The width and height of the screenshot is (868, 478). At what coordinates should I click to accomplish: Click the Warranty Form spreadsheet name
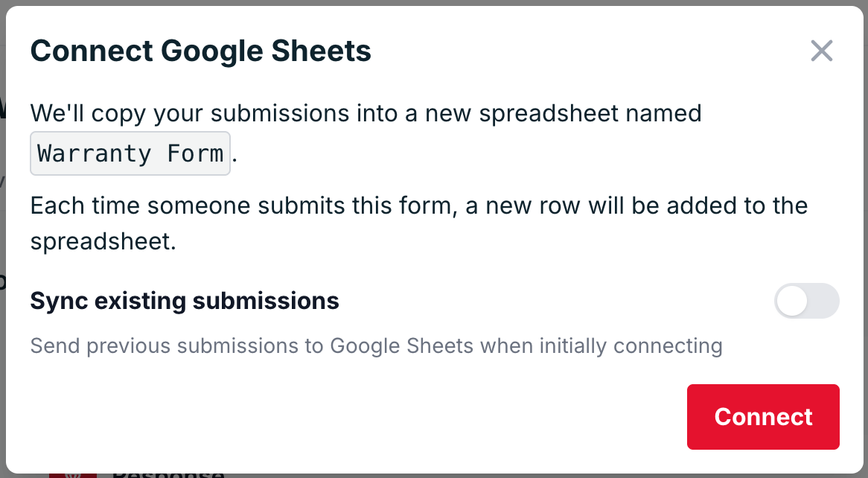(x=130, y=153)
